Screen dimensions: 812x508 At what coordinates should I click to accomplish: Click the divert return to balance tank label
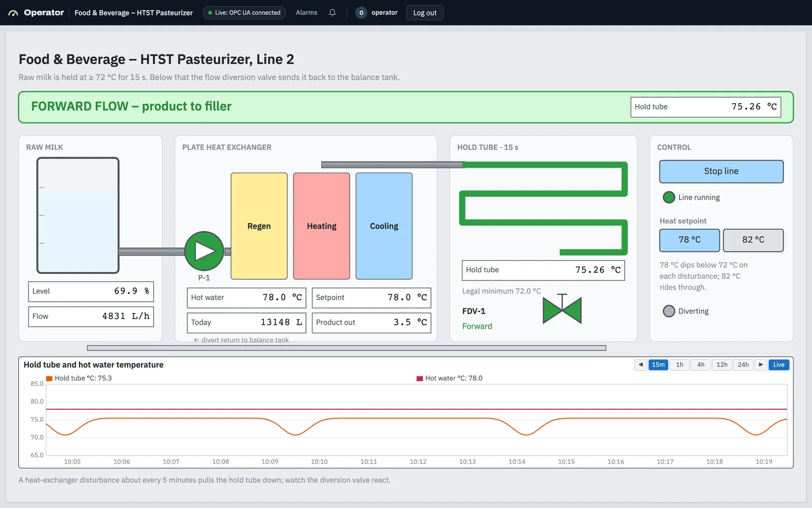241,340
